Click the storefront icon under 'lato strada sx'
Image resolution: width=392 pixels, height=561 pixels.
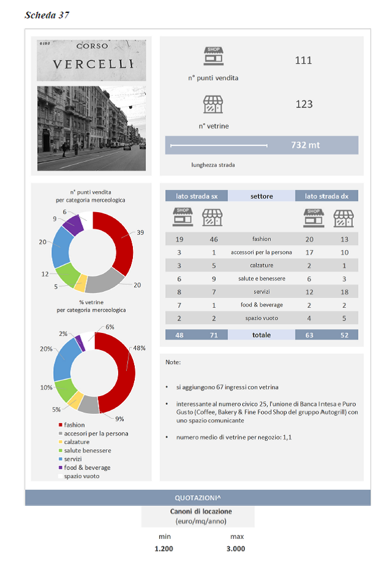212,218
